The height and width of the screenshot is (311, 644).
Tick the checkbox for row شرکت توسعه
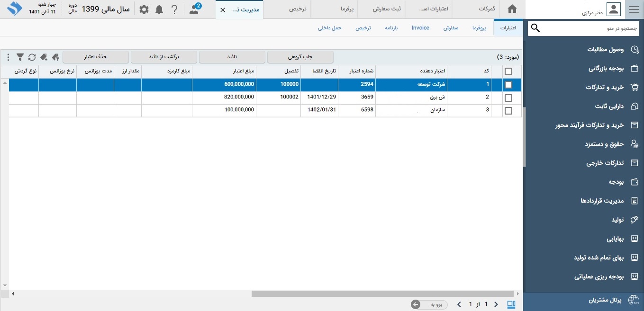click(508, 85)
